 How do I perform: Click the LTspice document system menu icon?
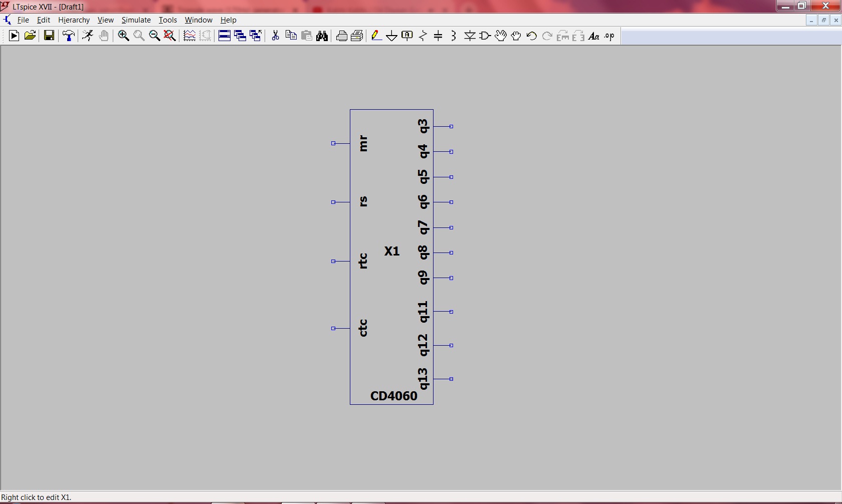(7, 20)
